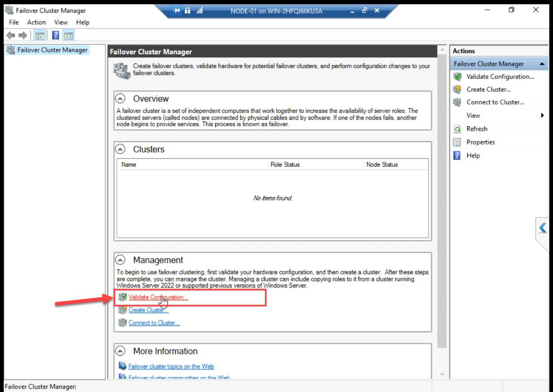Open the File menu
This screenshot has width=553, height=392.
[14, 22]
